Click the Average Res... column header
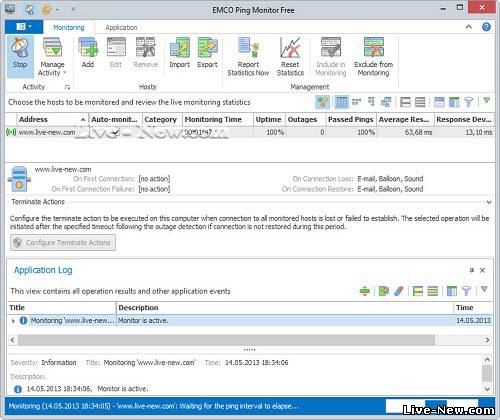 click(x=405, y=119)
